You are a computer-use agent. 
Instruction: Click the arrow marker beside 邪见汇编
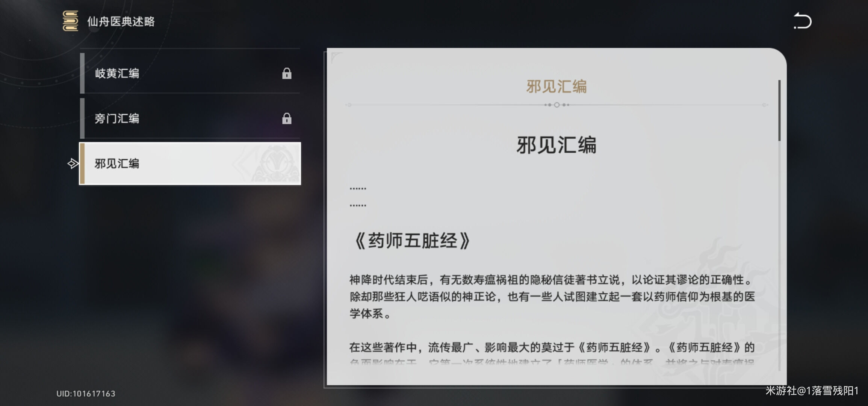click(x=74, y=164)
